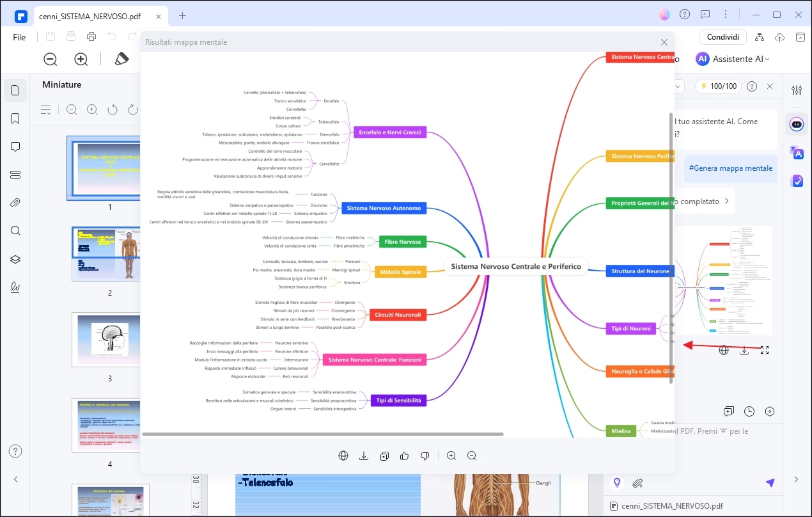Image resolution: width=812 pixels, height=517 pixels.
Task: Click the help icon at sidebar bottom
Action: coord(15,451)
